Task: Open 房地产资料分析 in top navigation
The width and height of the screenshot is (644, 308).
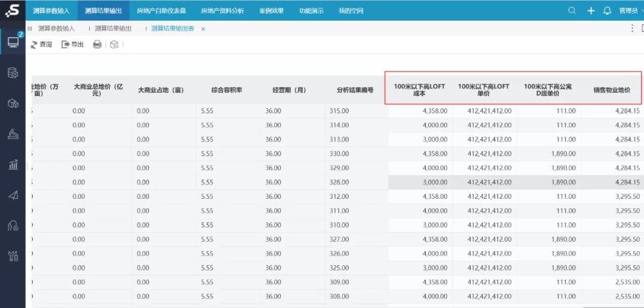Action: pyautogui.click(x=222, y=11)
